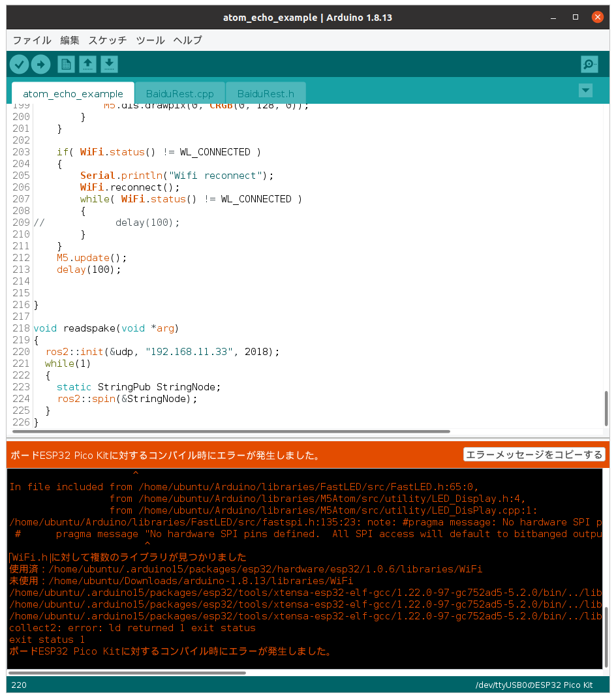Switch to the BaiduRest.h tab
This screenshot has width=616, height=699.
click(x=266, y=93)
